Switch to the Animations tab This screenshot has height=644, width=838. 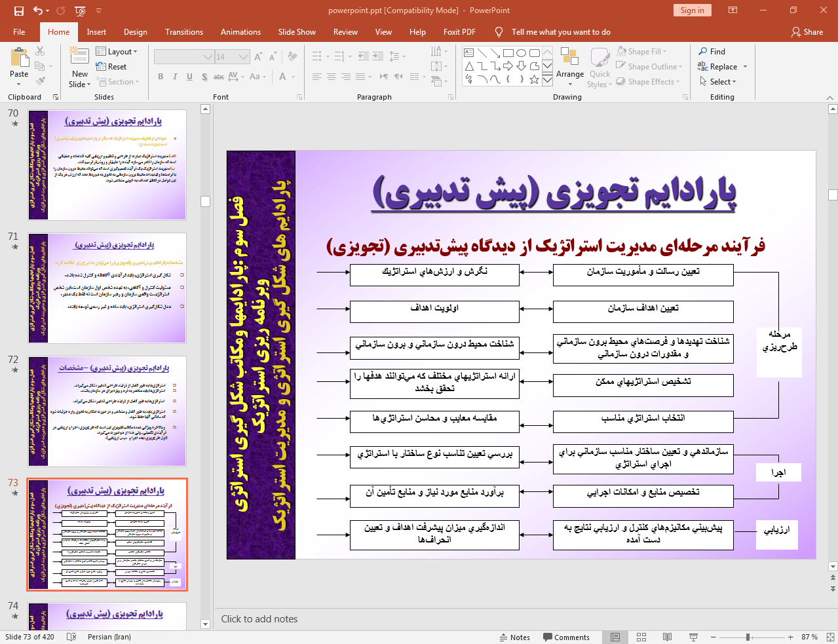click(240, 32)
